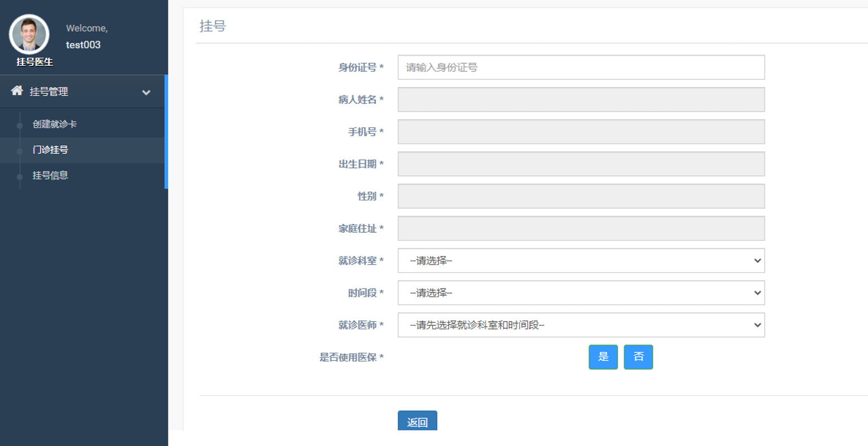
Task: Open the 时间段 dropdown
Action: [x=581, y=293]
